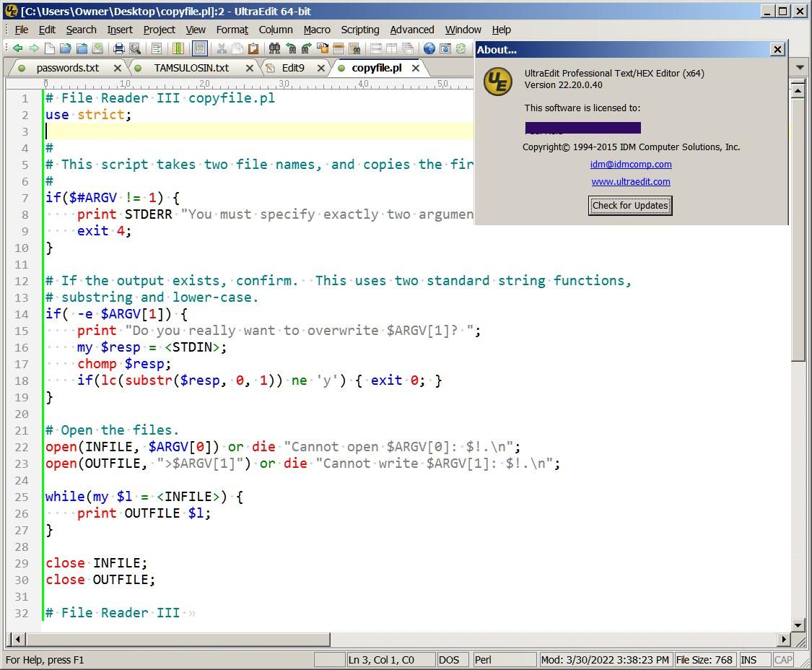Click the Open file folder icon
Viewport: 812px width, 670px height.
click(x=65, y=48)
